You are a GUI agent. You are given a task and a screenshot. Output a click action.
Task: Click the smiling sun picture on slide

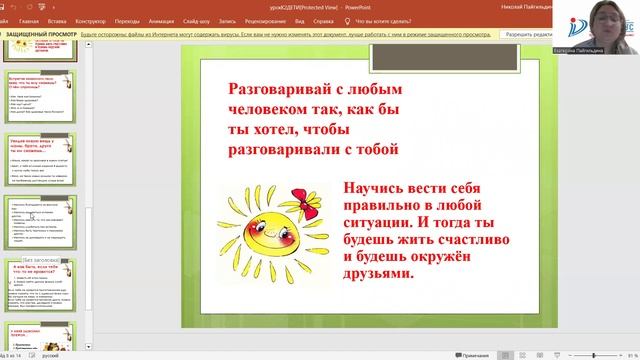274,234
